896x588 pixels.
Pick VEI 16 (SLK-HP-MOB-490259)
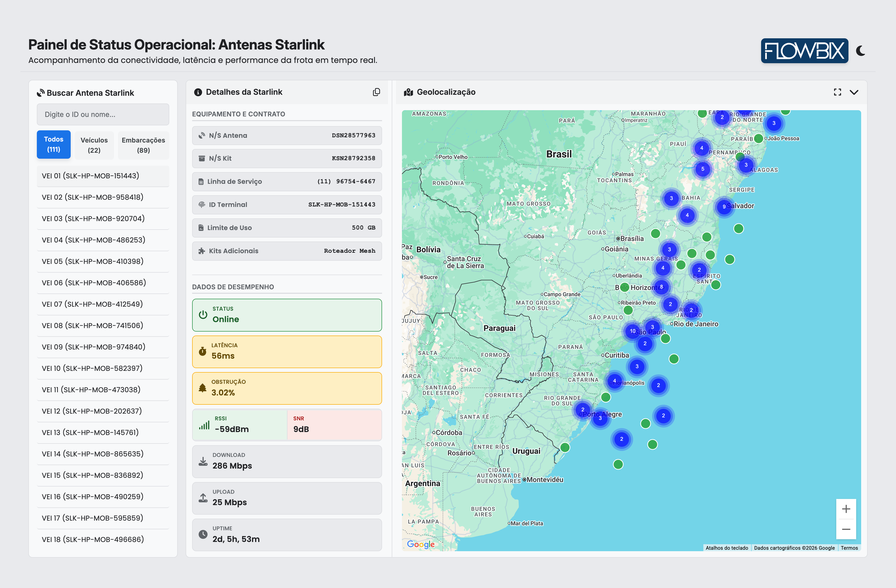(x=103, y=497)
